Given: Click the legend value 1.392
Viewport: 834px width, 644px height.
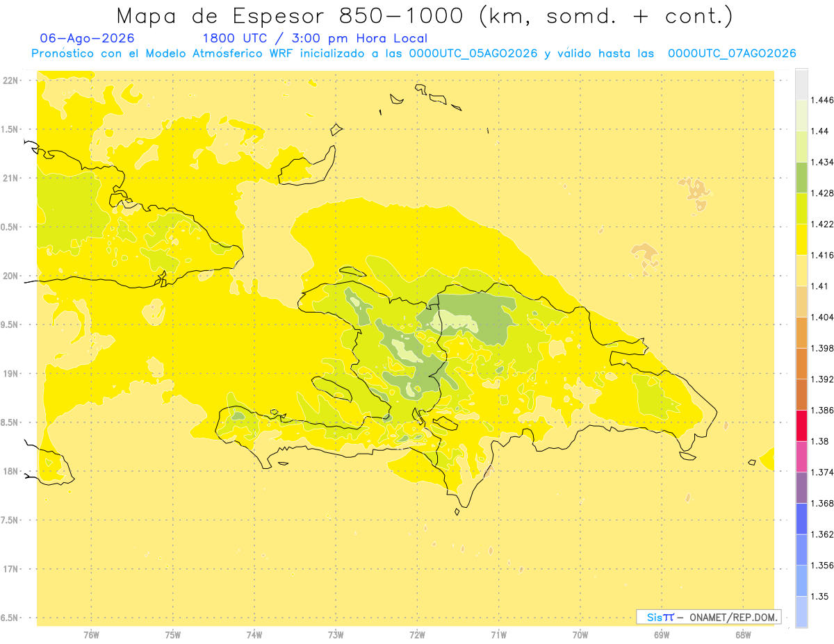Looking at the screenshot, I should click(822, 379).
